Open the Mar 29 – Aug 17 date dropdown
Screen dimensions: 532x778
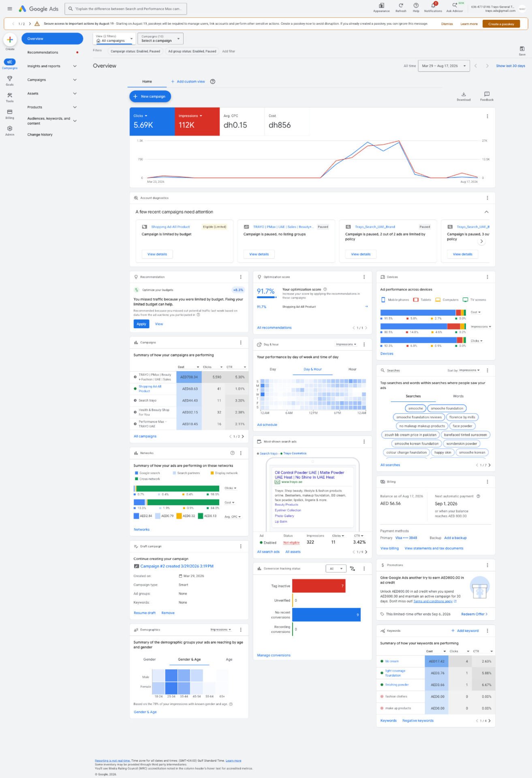[x=444, y=66]
